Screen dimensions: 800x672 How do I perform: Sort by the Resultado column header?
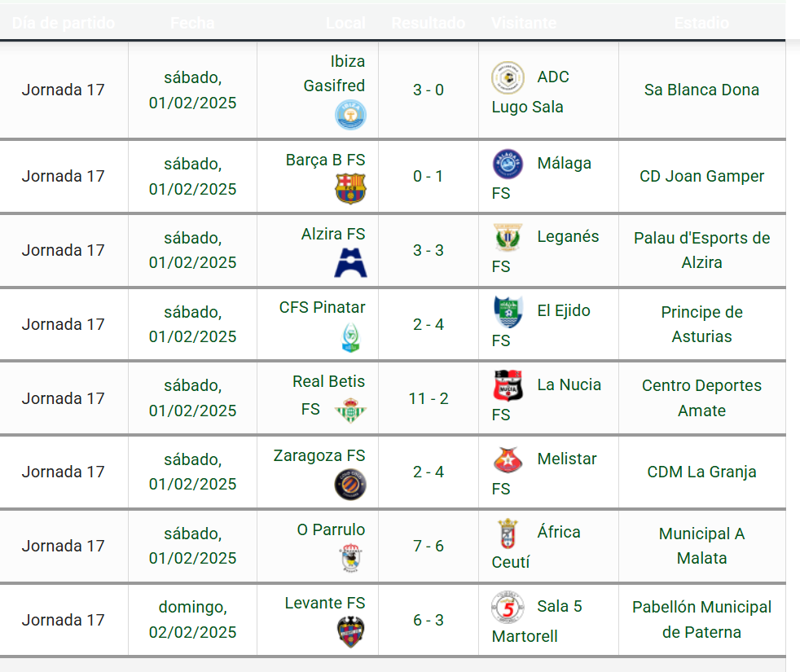pyautogui.click(x=428, y=23)
